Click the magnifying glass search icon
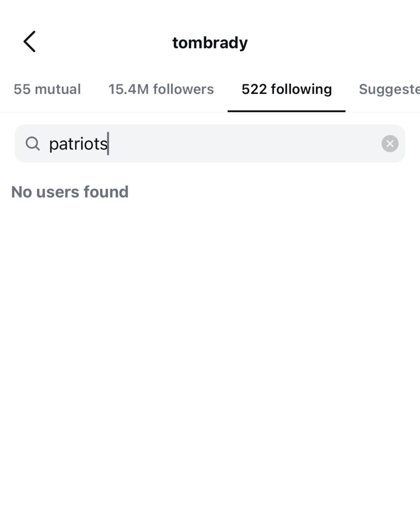Screen dimensions: 420x525 point(32,144)
